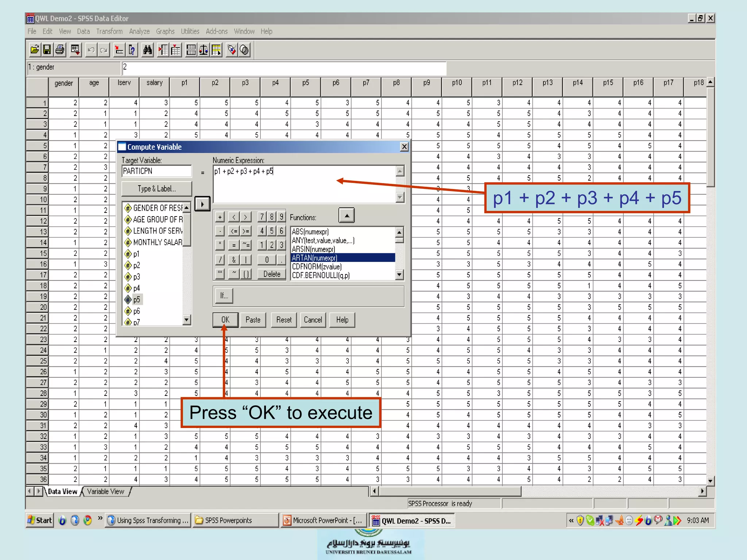Click the Functions list scrollbar thumb
Screen dimensions: 747x560
coord(400,240)
